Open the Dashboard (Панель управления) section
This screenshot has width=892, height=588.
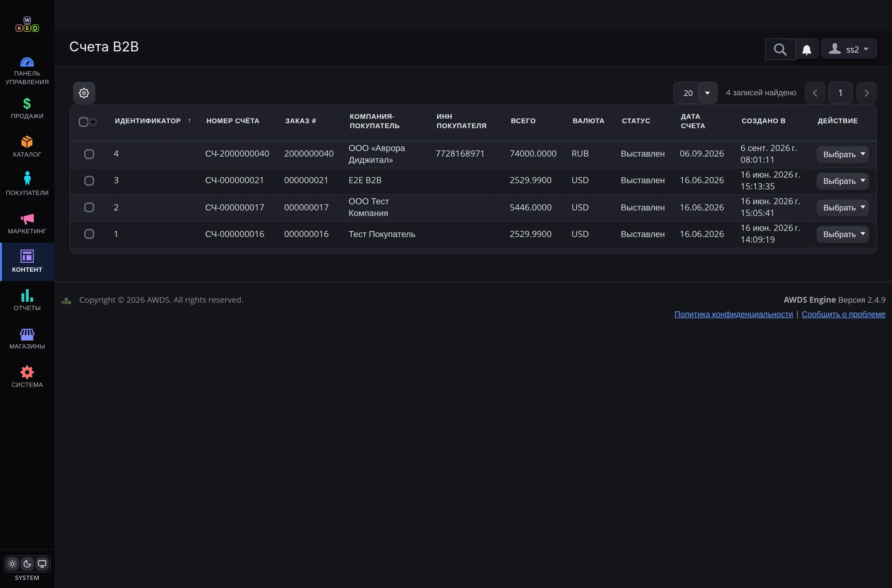27,71
